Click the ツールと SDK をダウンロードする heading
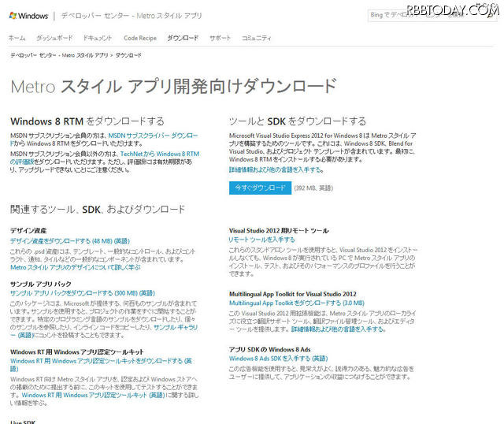 click(x=298, y=121)
